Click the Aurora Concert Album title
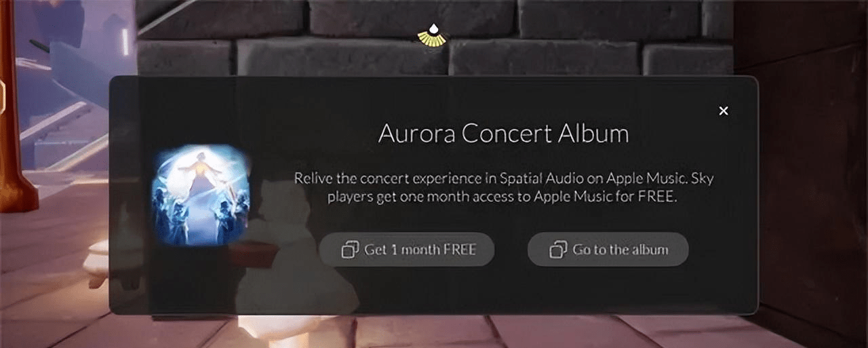 coord(503,133)
